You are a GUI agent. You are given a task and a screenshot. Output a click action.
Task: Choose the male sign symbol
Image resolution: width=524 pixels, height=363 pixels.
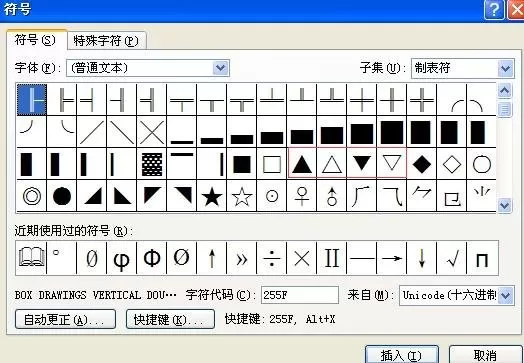point(332,196)
